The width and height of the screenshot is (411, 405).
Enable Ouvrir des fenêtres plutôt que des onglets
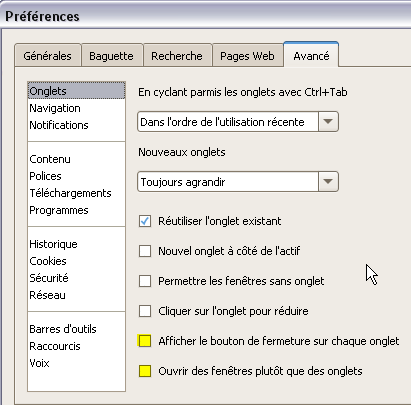(x=145, y=371)
